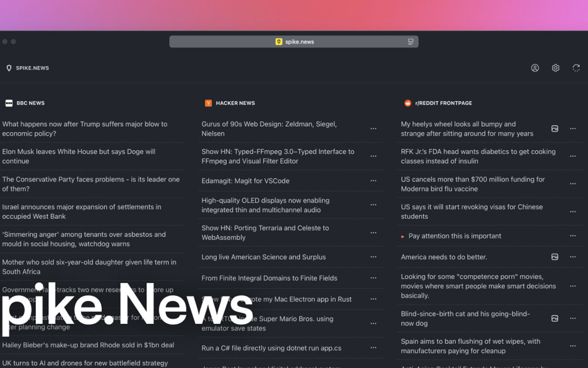The width and height of the screenshot is (588, 368).
Task: Open 'Run a C# file directly' story
Action: coord(271,348)
